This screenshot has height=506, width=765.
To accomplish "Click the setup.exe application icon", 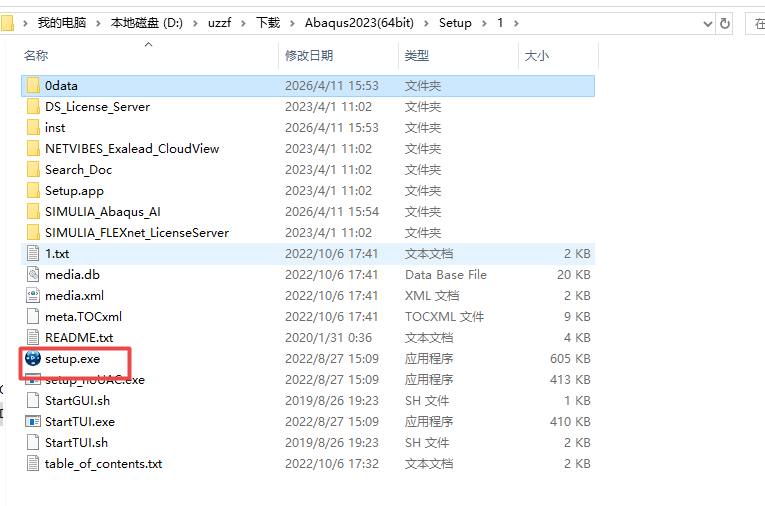I will tap(32, 358).
